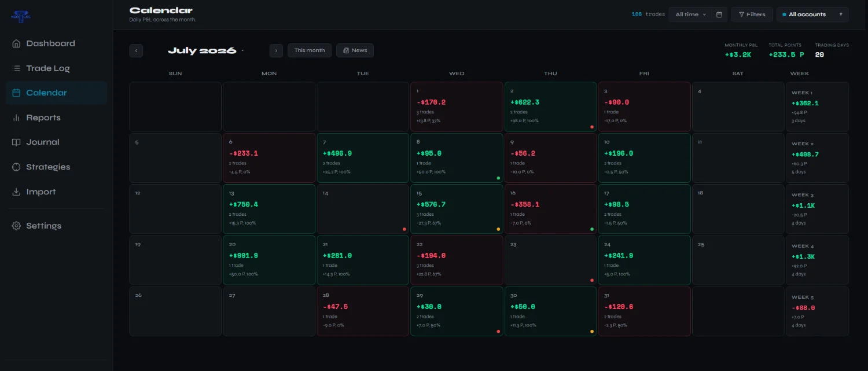
Task: Open Reports from sidebar
Action: pos(56,117)
